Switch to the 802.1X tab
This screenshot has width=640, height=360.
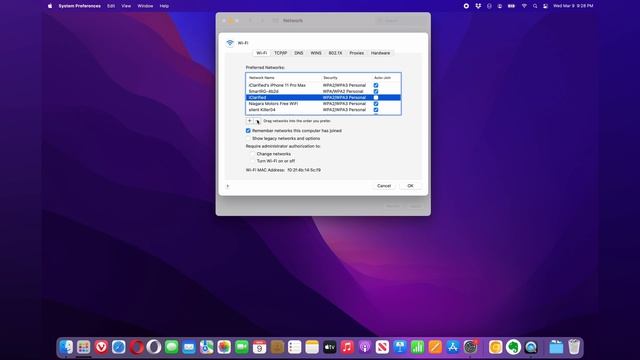click(336, 53)
